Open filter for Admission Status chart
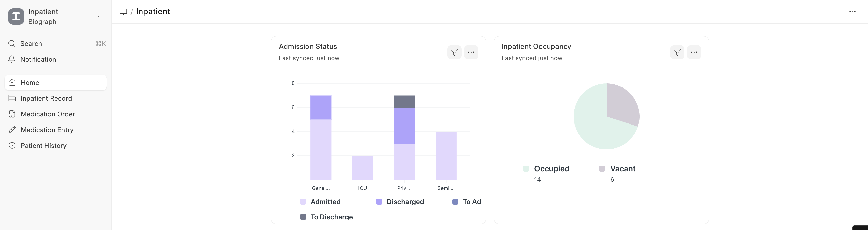 point(454,52)
